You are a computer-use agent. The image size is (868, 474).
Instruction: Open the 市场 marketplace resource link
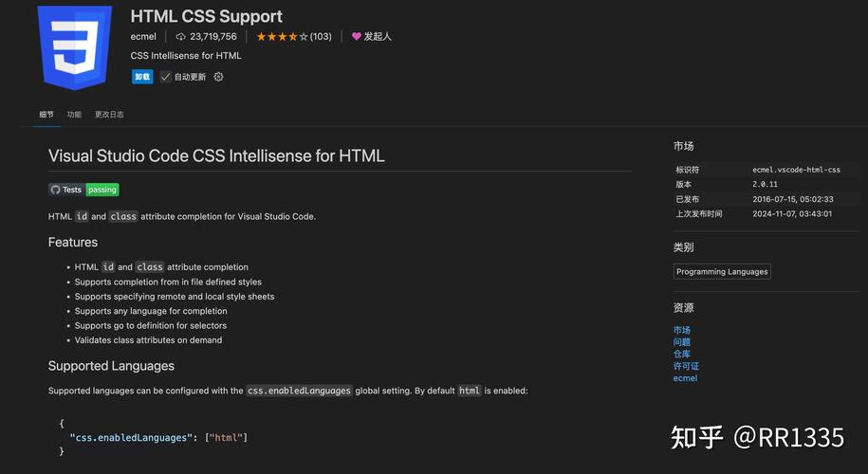(x=682, y=330)
